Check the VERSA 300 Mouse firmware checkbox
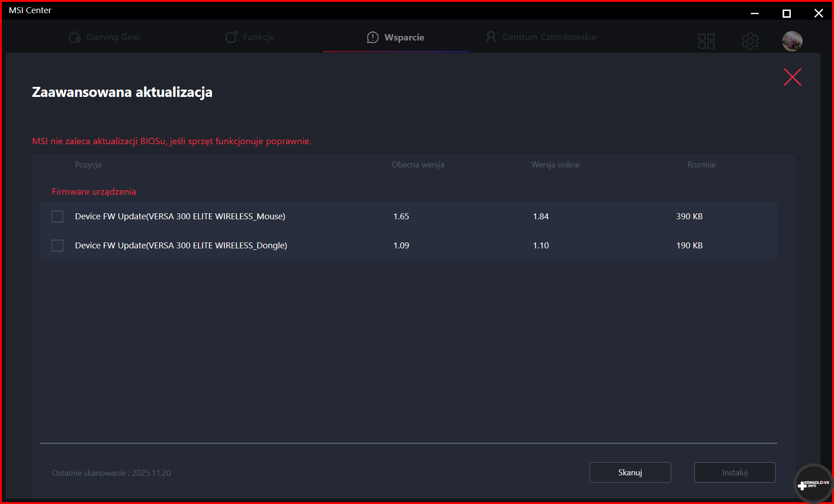This screenshot has width=834, height=504. click(58, 217)
